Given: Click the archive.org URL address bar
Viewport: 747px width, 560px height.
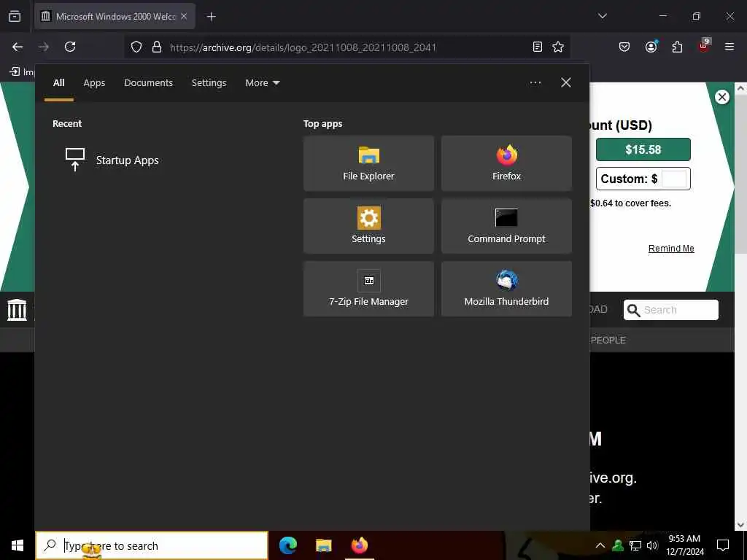Looking at the screenshot, I should (x=303, y=47).
